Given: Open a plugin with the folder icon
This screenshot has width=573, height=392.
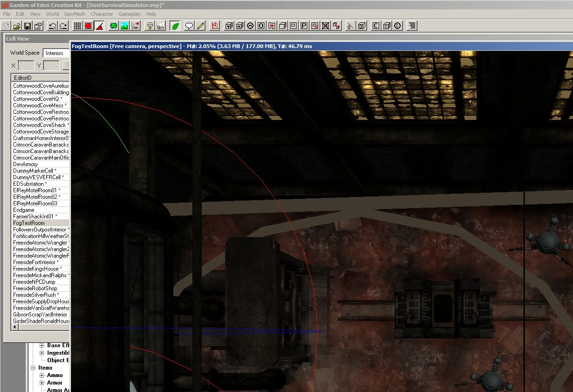Looking at the screenshot, I should point(17,26).
